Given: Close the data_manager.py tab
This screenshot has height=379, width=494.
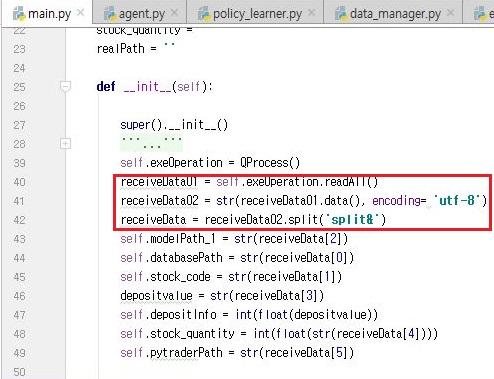Looking at the screenshot, I should pos(450,13).
